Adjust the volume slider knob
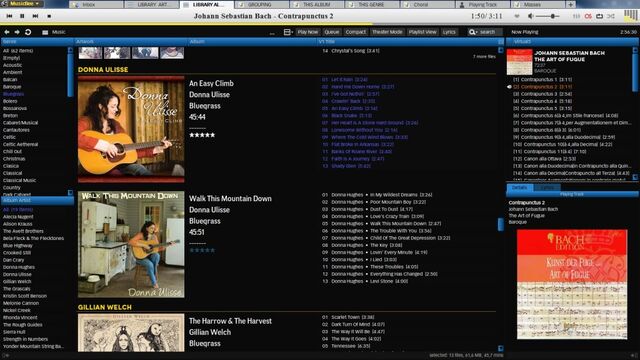Viewport: 640px width, 360px height. click(553, 16)
